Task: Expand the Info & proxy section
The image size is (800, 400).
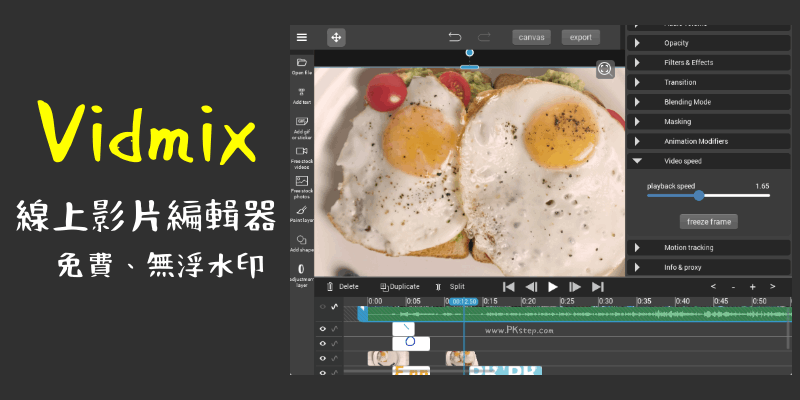Action: pyautogui.click(x=709, y=267)
